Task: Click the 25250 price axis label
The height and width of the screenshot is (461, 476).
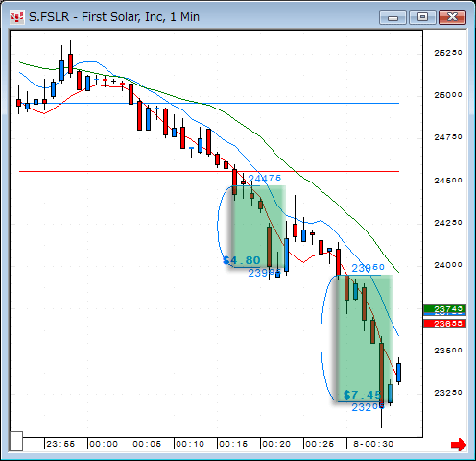Action: (x=448, y=53)
